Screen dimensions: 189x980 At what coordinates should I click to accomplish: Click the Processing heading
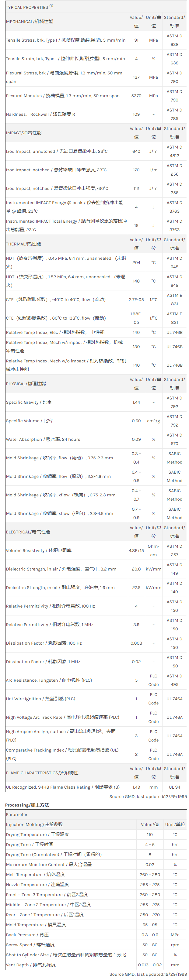pos(27,805)
